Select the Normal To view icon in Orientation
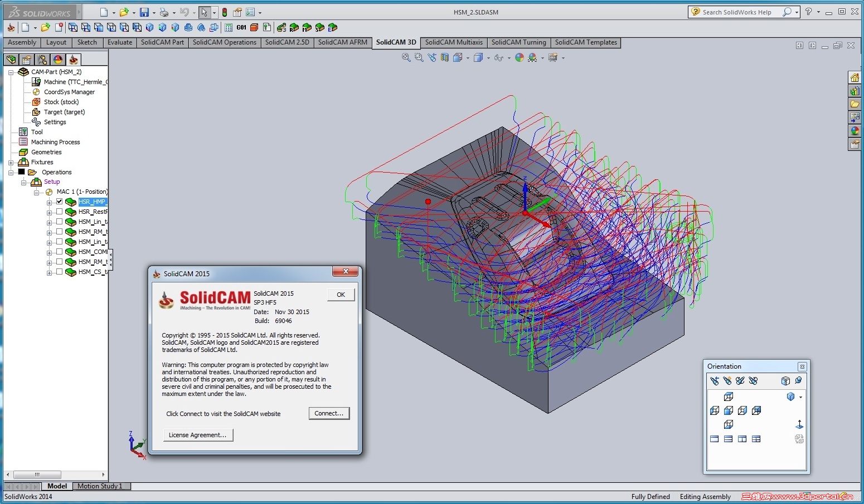 pos(799,424)
